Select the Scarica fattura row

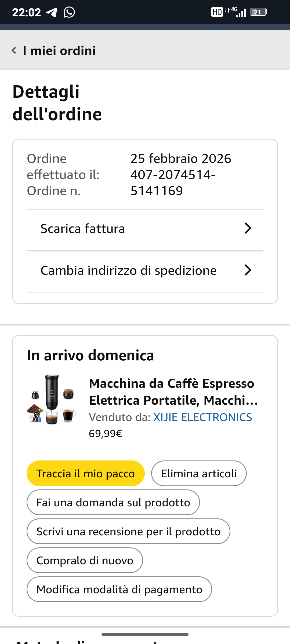83,229
